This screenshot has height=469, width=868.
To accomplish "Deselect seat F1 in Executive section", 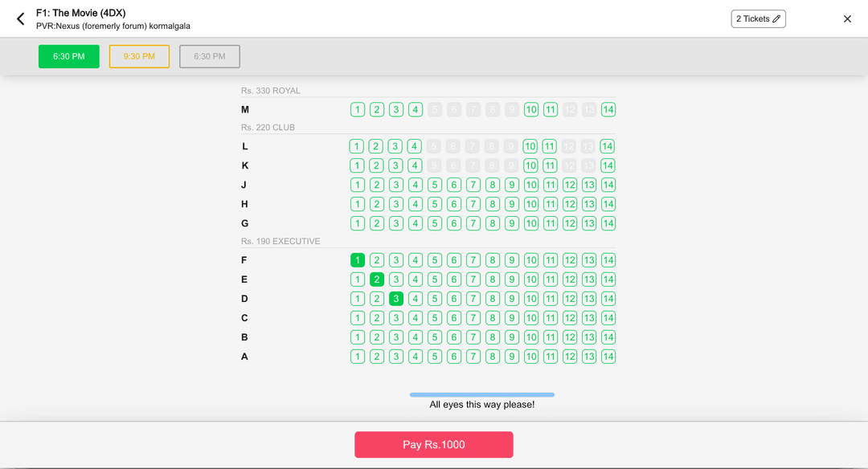I will pos(358,260).
